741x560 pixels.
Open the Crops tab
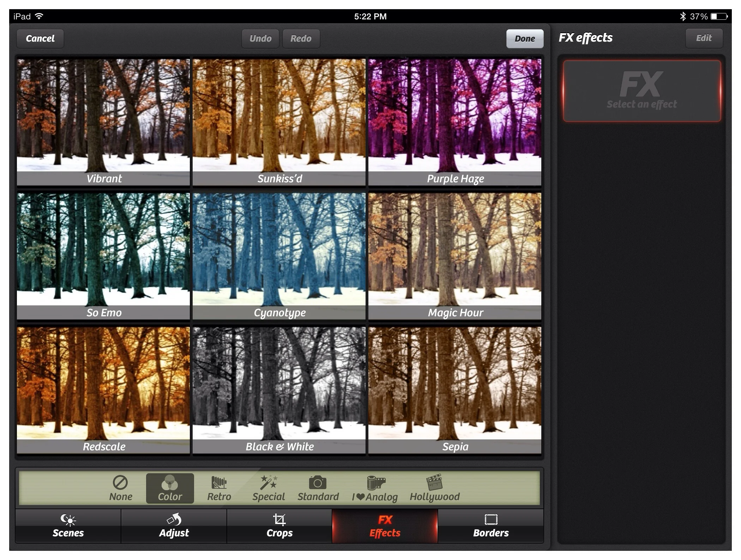tap(279, 526)
